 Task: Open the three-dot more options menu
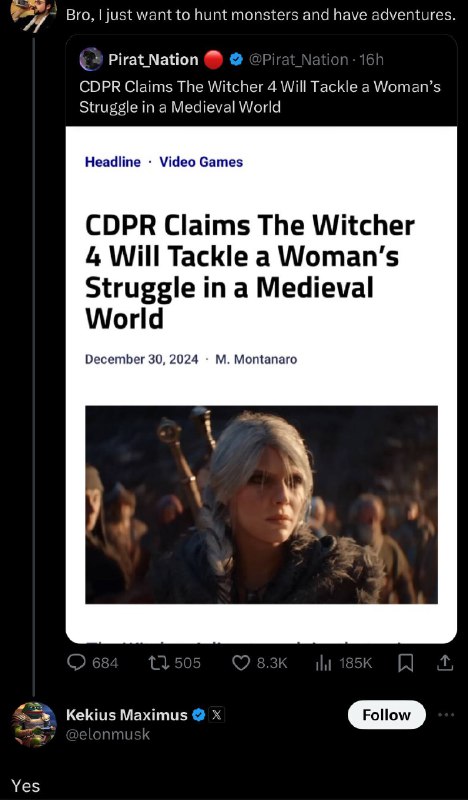(446, 715)
